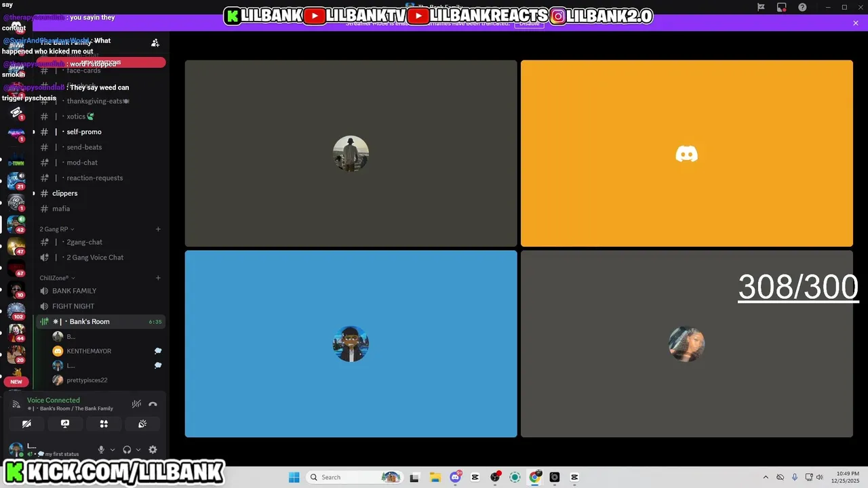Viewport: 868px width, 488px height.
Task: Focus the orange Discord-avatar video tile
Action: [x=687, y=153]
